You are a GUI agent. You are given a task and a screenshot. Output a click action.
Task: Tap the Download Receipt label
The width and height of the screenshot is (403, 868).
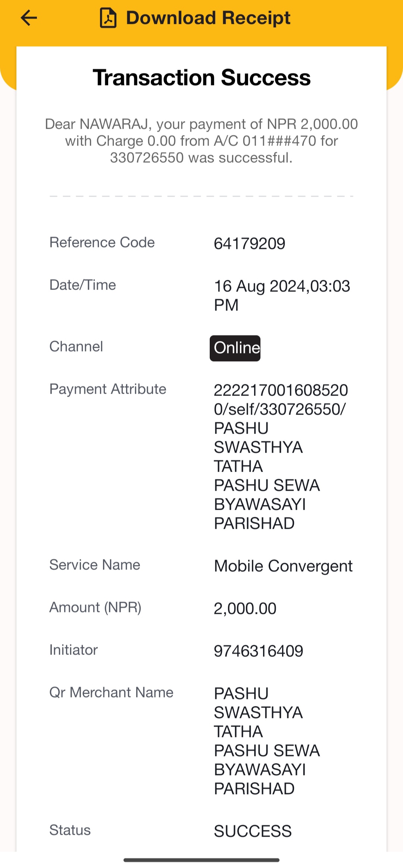pyautogui.click(x=208, y=18)
